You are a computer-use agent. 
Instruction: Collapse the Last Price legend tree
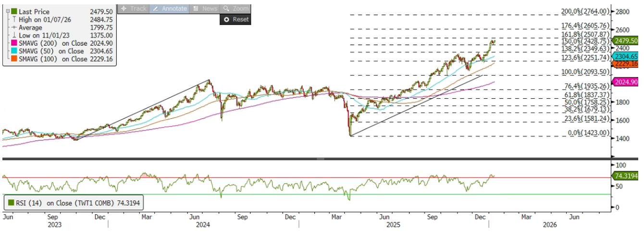pyautogui.click(x=8, y=12)
